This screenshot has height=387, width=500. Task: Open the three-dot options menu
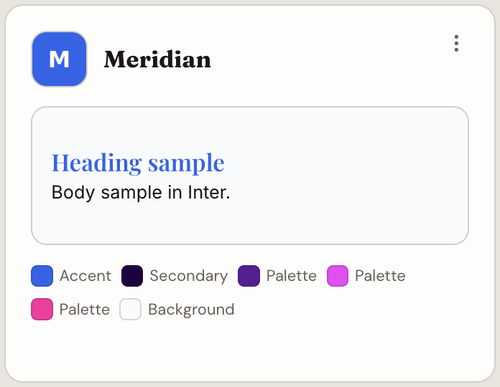[456, 43]
